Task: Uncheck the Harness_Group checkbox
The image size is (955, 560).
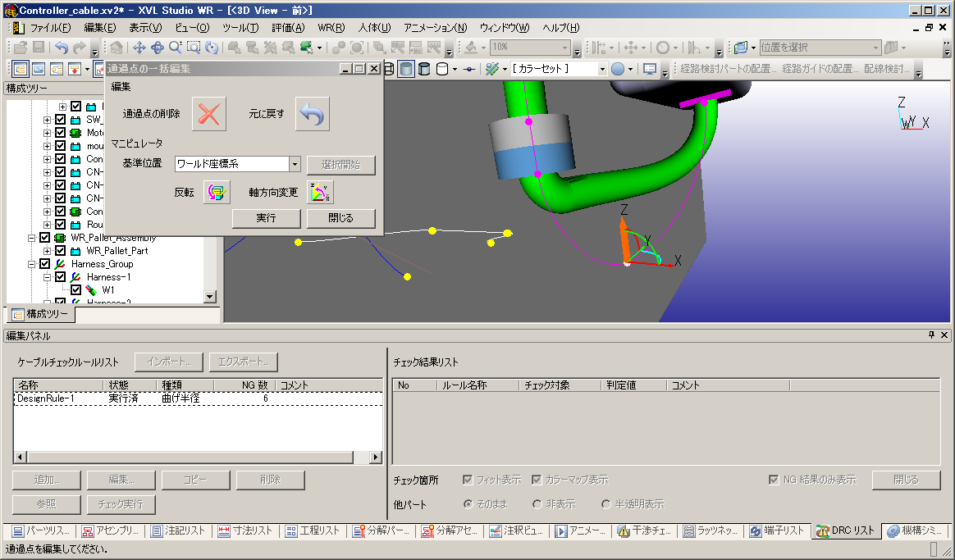Action: tap(44, 264)
